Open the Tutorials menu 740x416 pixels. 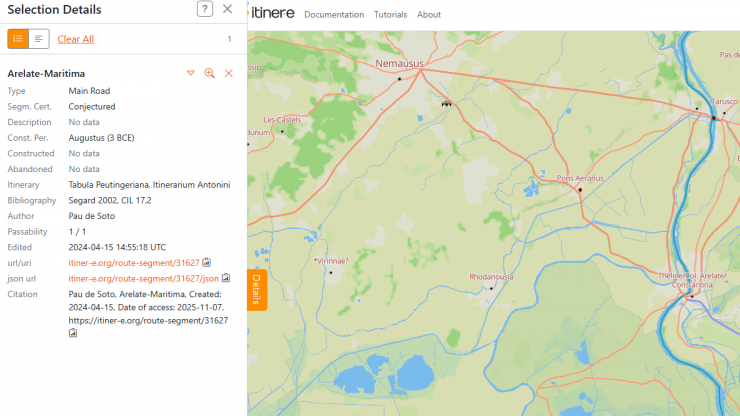(390, 15)
